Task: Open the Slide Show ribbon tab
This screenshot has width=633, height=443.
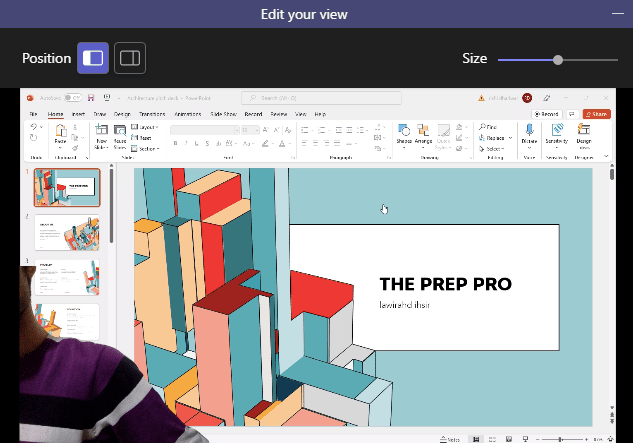Action: (x=223, y=114)
